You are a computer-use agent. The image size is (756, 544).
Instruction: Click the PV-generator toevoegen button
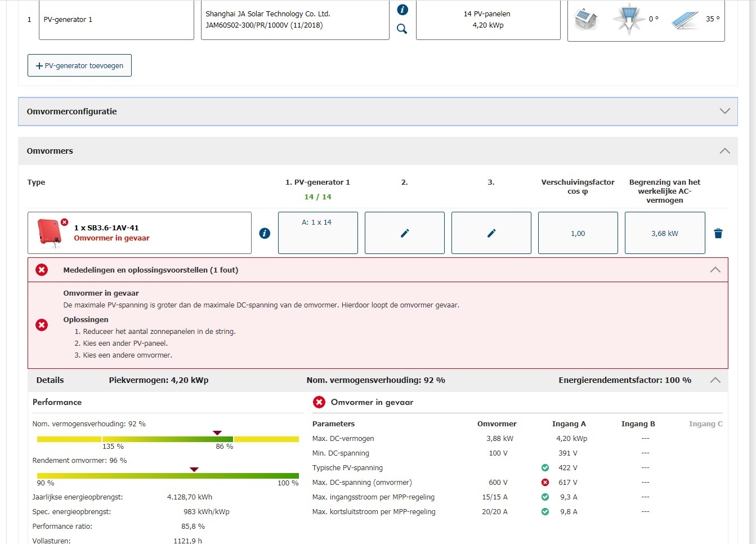[79, 65]
